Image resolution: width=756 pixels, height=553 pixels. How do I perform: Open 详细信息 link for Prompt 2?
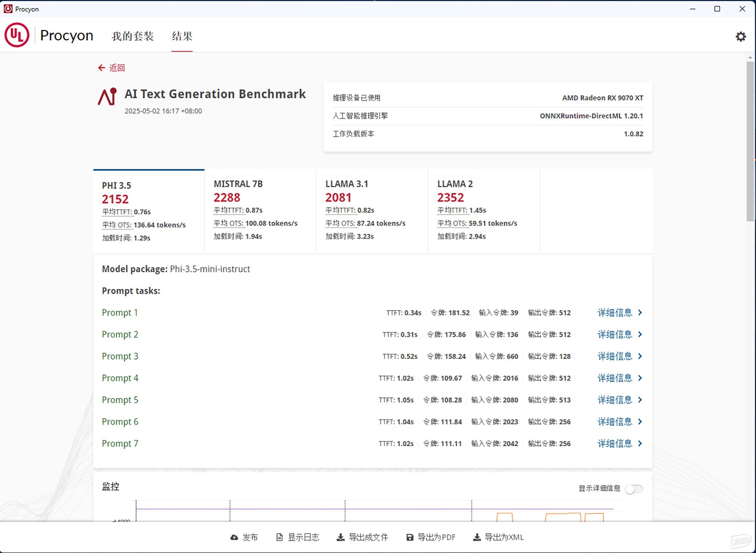[615, 334]
